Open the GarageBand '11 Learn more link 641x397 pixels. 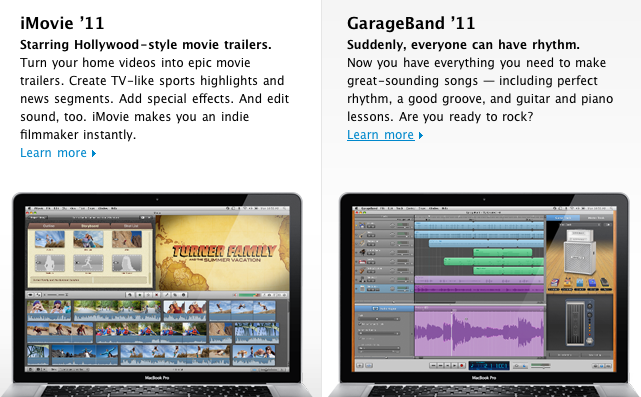[381, 135]
